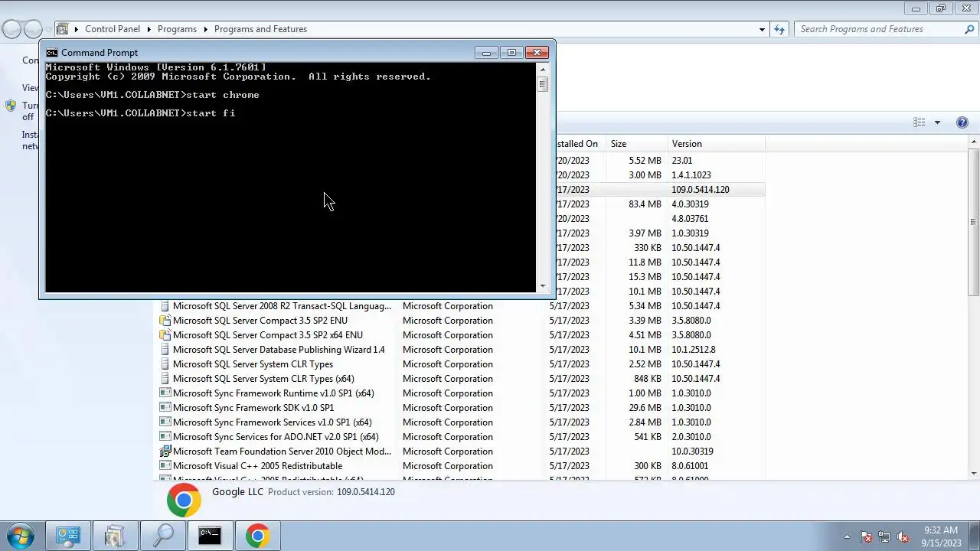
Task: Click icon of SQL Server 2008 R2 Transact-SQL row
Action: click(165, 306)
